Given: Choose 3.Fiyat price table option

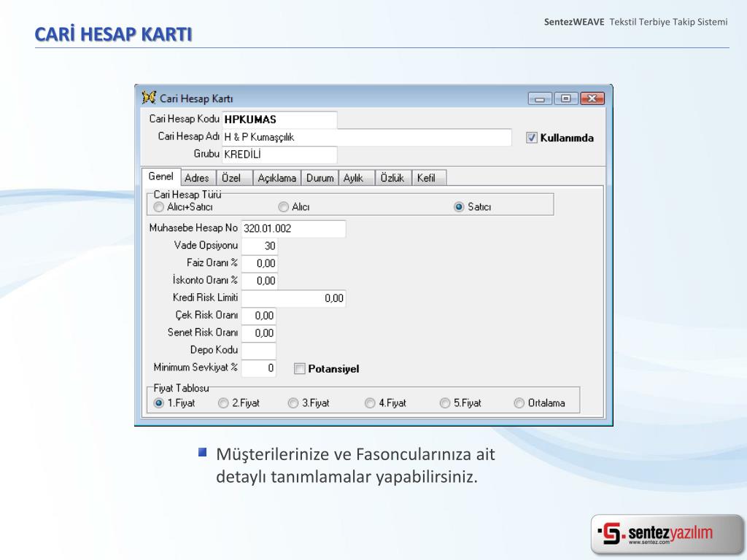Looking at the screenshot, I should [293, 402].
